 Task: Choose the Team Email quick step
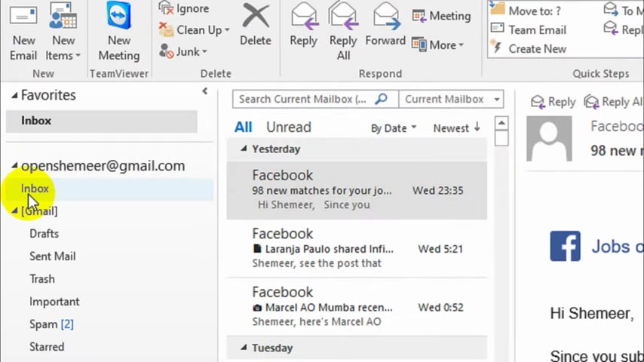point(529,30)
